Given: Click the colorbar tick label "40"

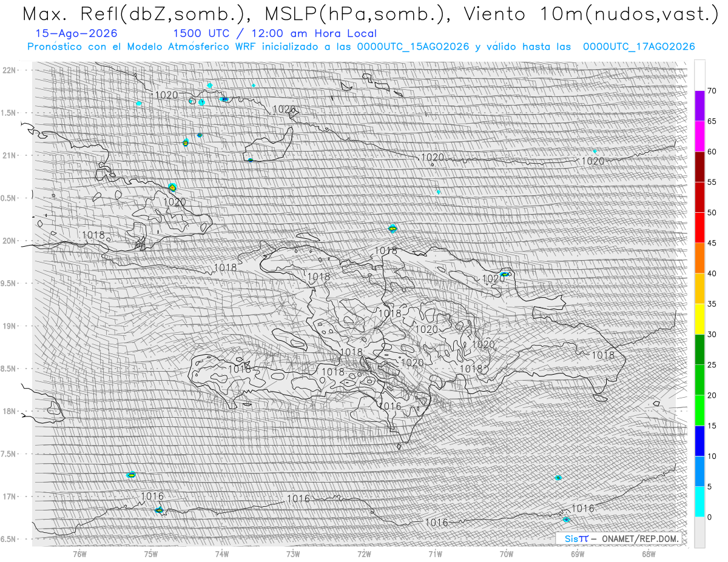Looking at the screenshot, I should [712, 273].
